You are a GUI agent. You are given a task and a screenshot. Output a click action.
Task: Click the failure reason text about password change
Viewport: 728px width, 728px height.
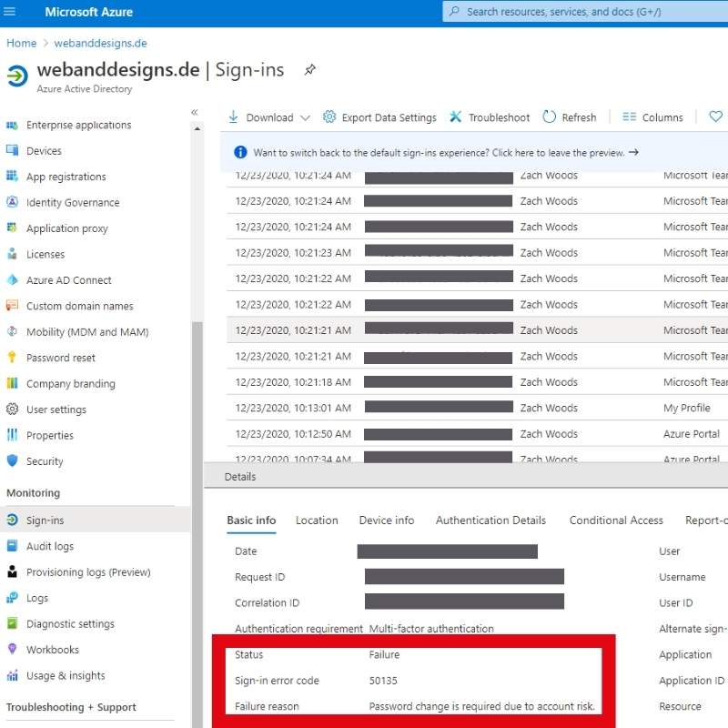click(482, 707)
